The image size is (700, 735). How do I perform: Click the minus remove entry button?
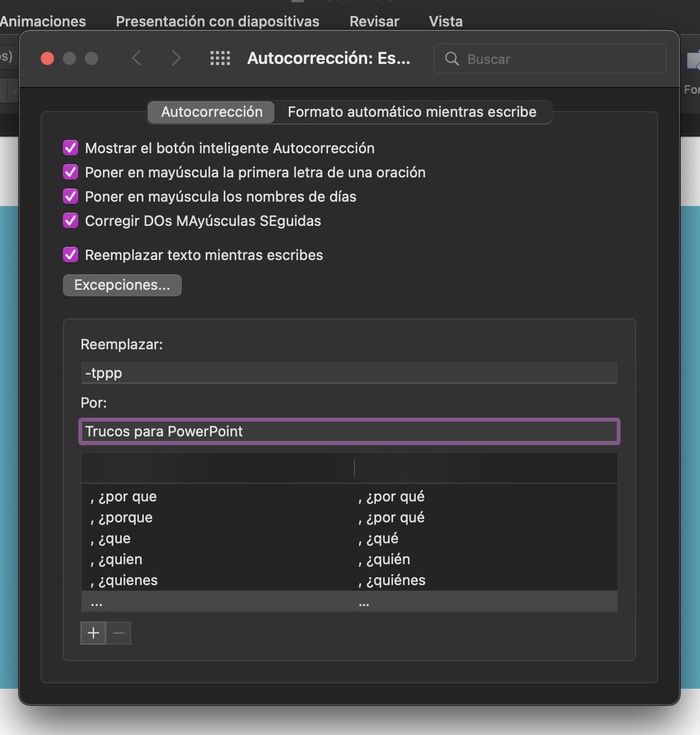(119, 633)
